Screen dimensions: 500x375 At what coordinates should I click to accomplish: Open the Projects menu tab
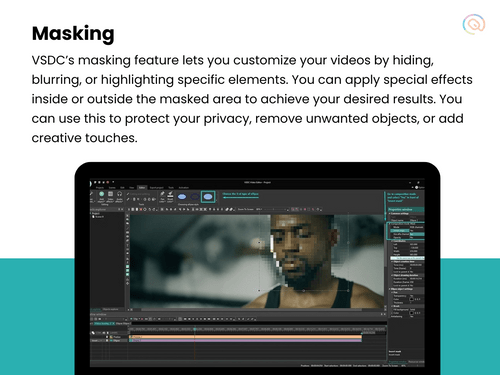100,188
